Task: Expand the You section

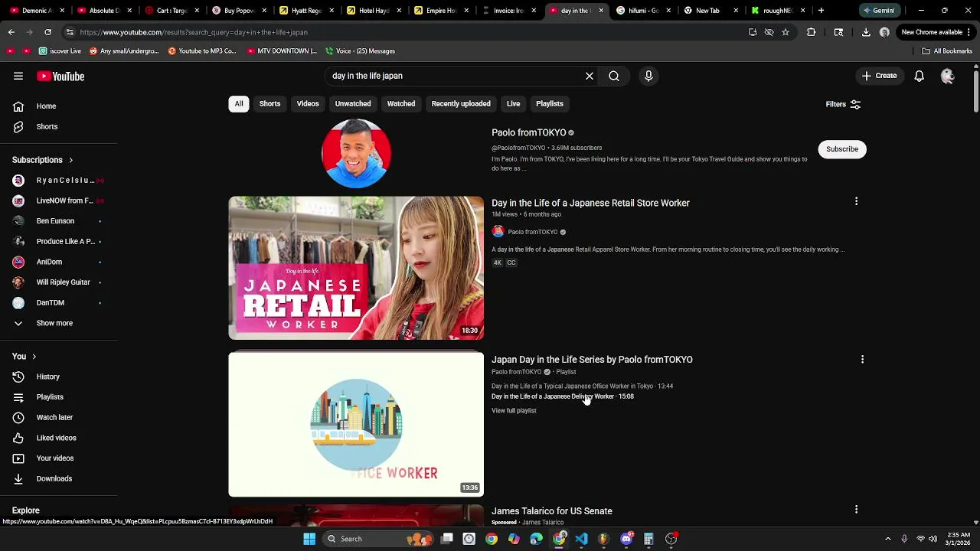Action: 24,357
